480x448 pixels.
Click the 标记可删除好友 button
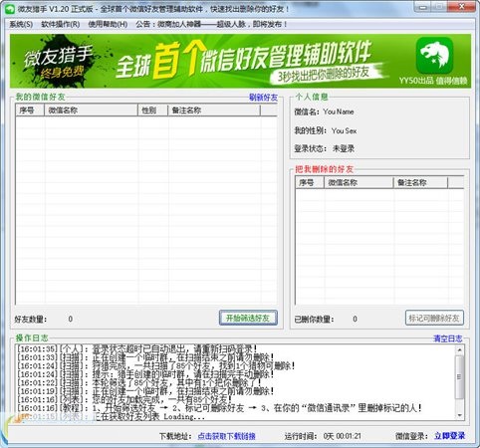point(434,318)
